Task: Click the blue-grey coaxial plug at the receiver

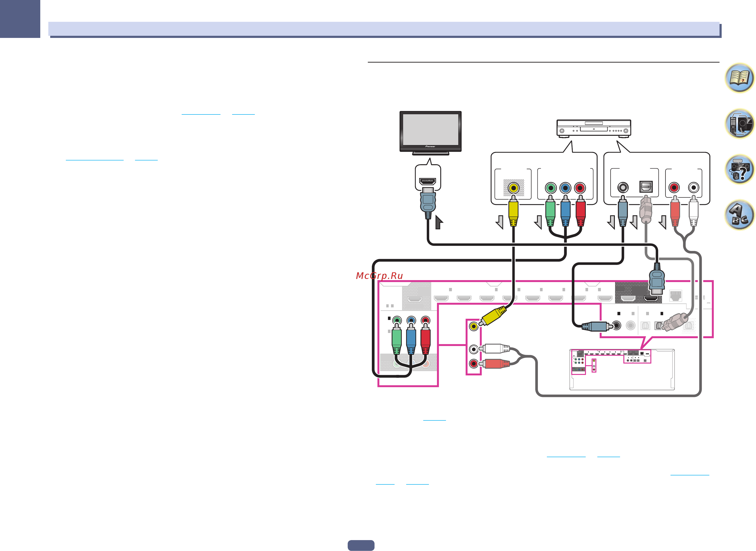Action: [597, 326]
